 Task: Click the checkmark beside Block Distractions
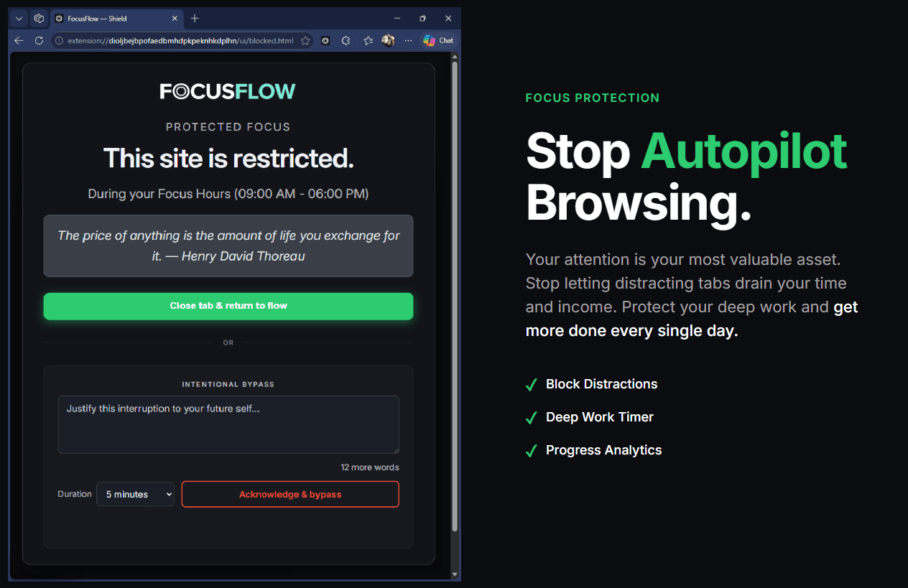531,385
